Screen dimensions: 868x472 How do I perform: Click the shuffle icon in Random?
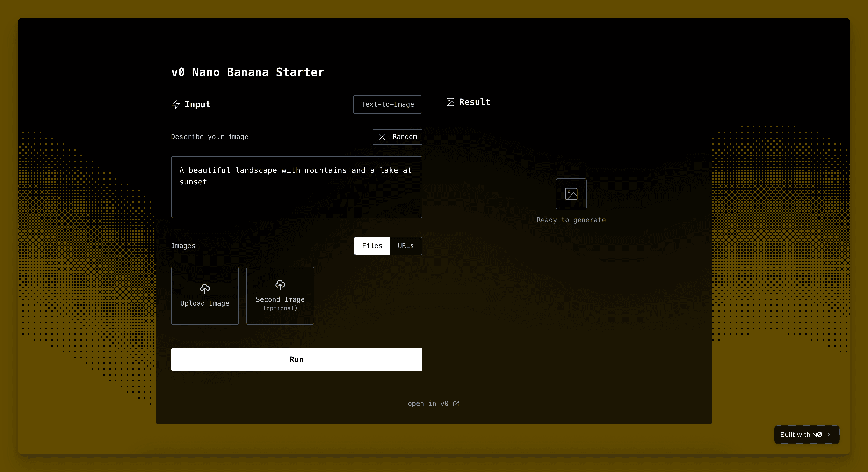pos(382,137)
